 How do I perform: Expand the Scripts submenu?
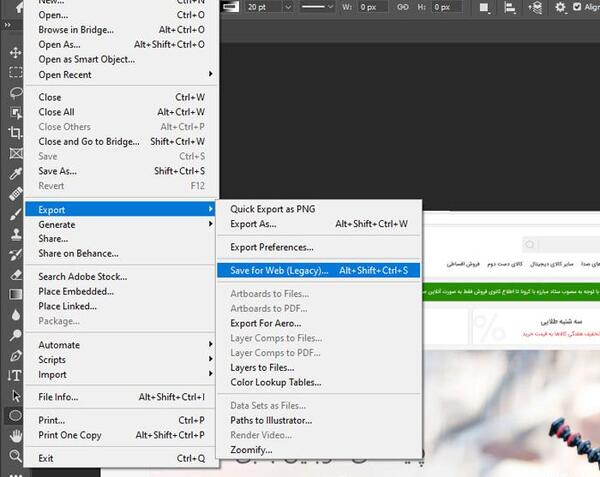pos(122,360)
